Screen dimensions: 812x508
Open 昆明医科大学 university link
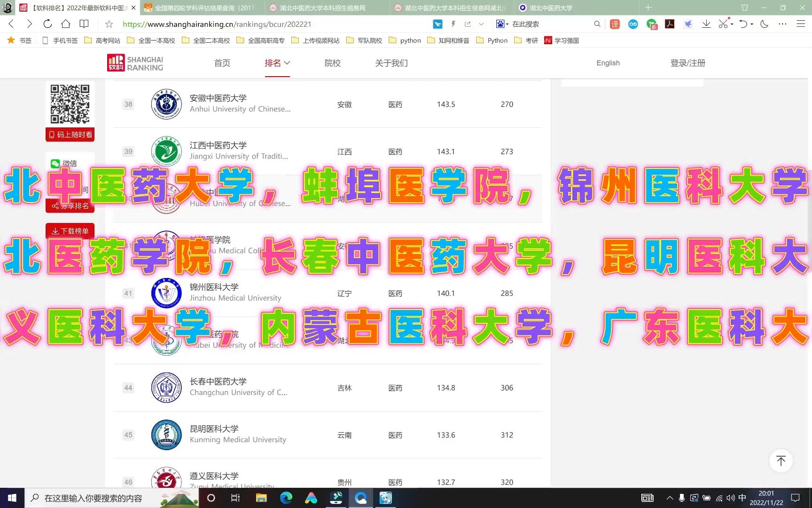[x=214, y=429]
